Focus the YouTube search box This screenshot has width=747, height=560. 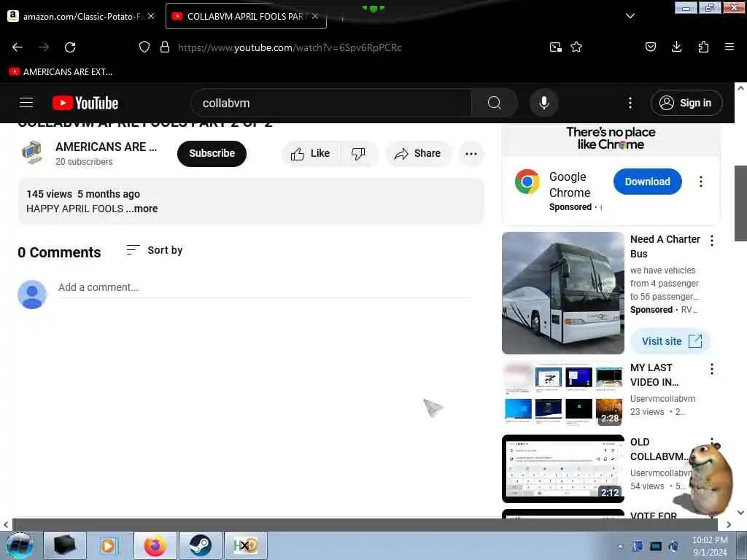(331, 103)
